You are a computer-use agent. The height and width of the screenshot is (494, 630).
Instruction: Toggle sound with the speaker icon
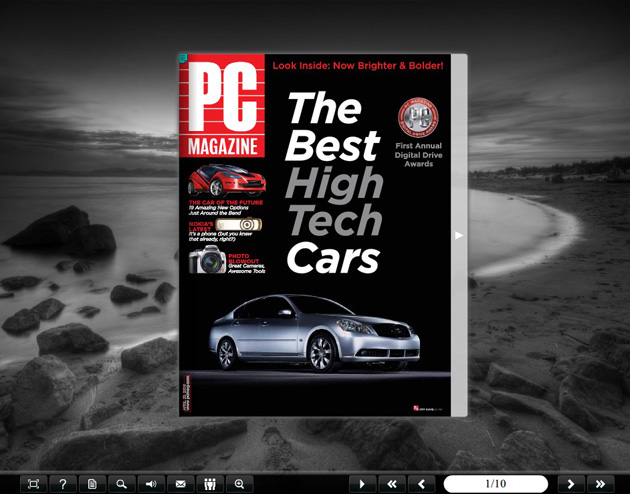point(151,484)
